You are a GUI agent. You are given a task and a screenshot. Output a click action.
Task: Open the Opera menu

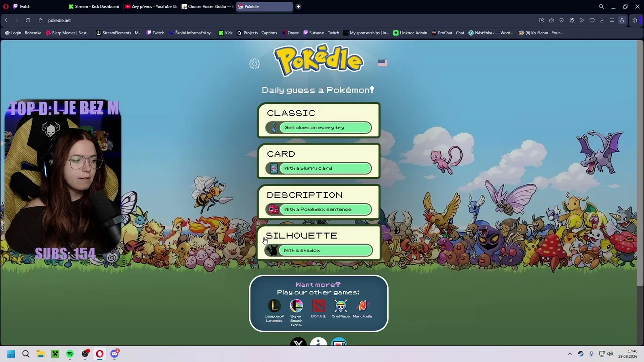(6, 7)
